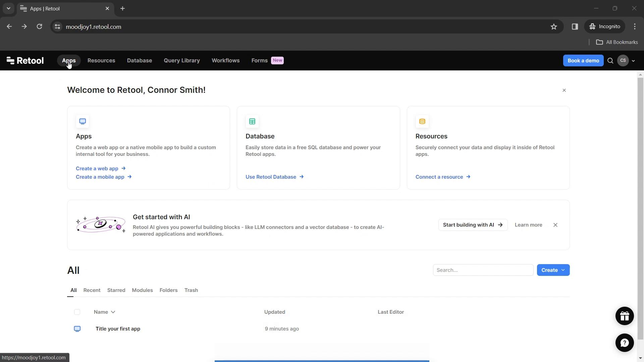Viewport: 644px width, 362px height.
Task: Expand the account chevron beside the avatar
Action: [x=633, y=61]
